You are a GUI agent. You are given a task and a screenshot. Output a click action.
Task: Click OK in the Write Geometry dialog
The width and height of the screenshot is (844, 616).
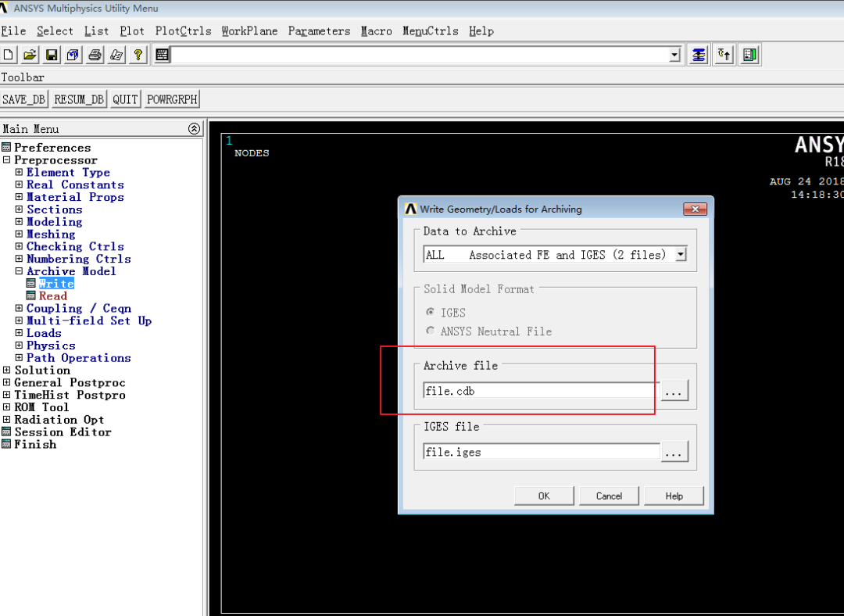pyautogui.click(x=544, y=496)
